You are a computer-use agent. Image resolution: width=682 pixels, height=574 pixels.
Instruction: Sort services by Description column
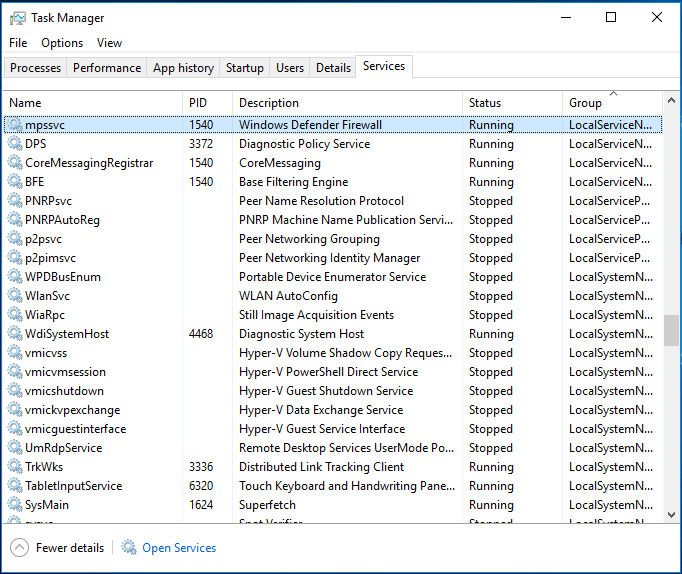click(x=347, y=103)
